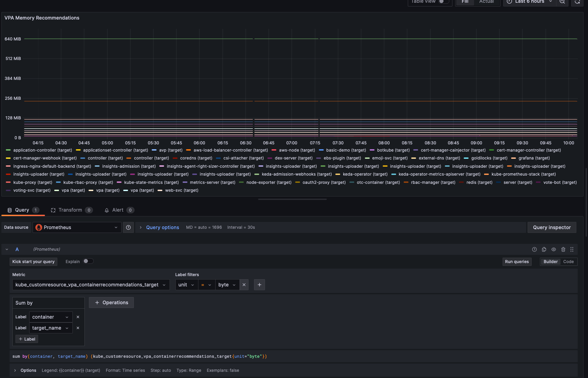The width and height of the screenshot is (588, 378).
Task: Duplicate query A using the copy icon
Action: [x=544, y=249]
